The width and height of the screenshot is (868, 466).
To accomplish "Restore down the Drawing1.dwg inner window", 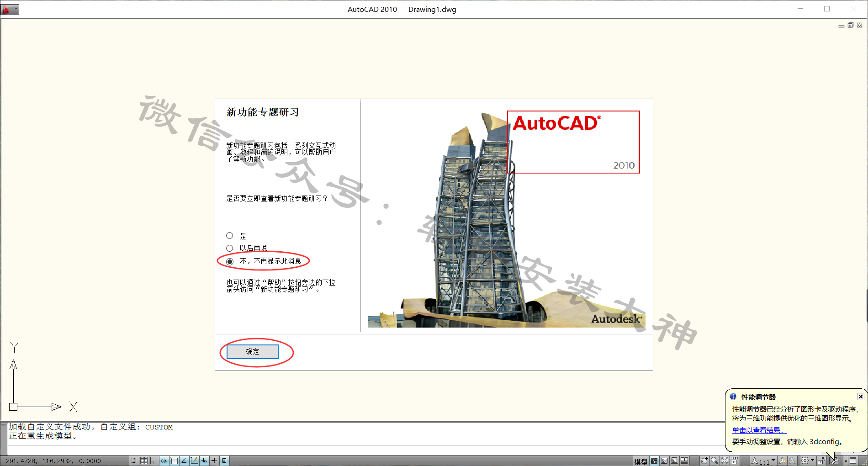I will pos(851,26).
